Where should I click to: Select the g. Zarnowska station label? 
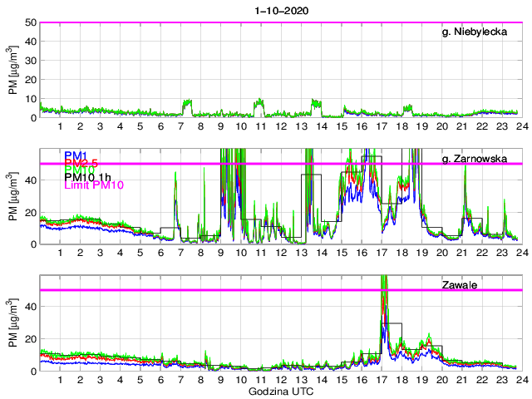click(x=480, y=159)
